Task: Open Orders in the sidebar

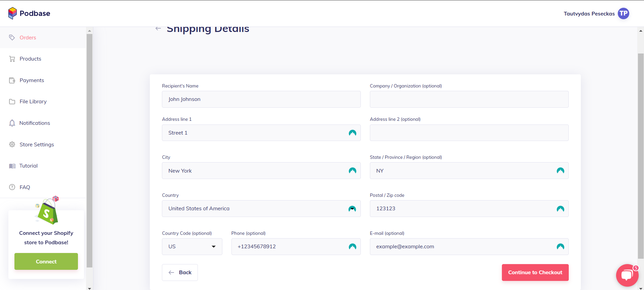Action: pyautogui.click(x=28, y=38)
